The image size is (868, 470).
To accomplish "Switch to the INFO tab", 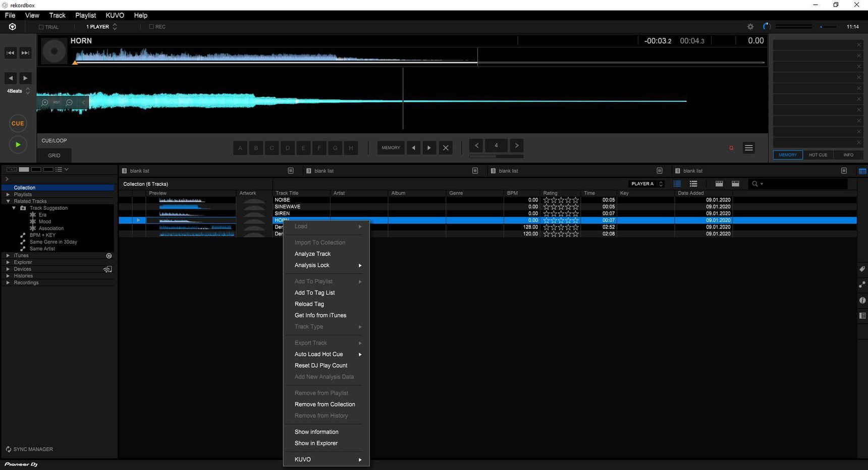I will (848, 155).
